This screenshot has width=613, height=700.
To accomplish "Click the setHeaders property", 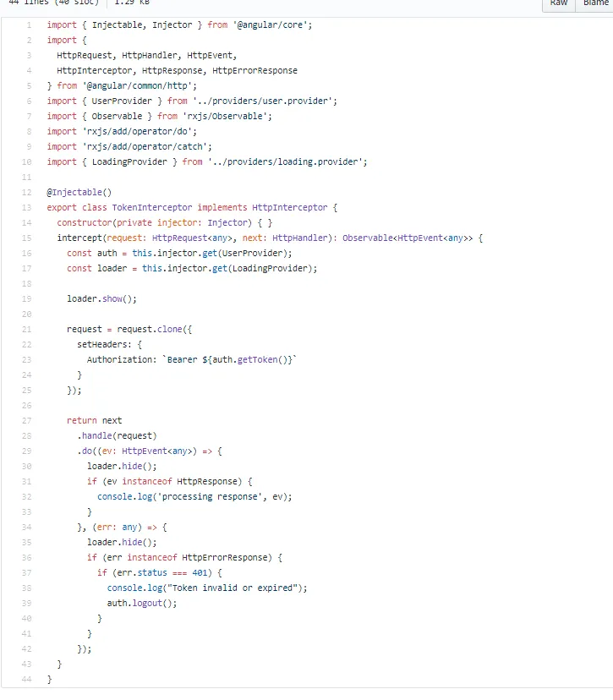I will coord(104,344).
